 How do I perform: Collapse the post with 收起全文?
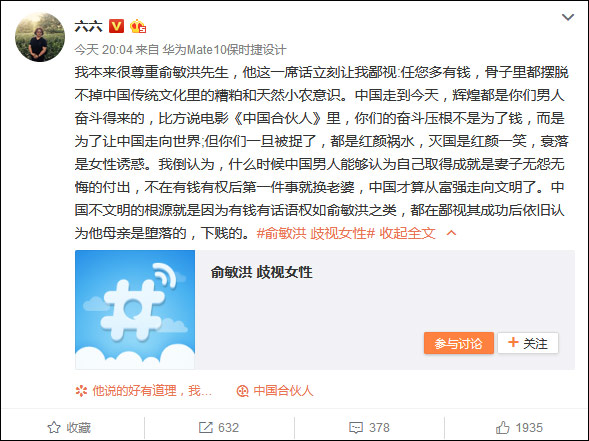[x=407, y=233]
